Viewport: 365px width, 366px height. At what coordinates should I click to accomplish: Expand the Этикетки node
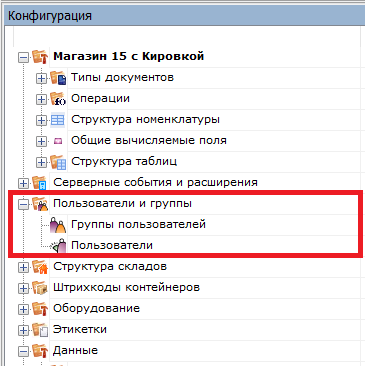tap(23, 330)
